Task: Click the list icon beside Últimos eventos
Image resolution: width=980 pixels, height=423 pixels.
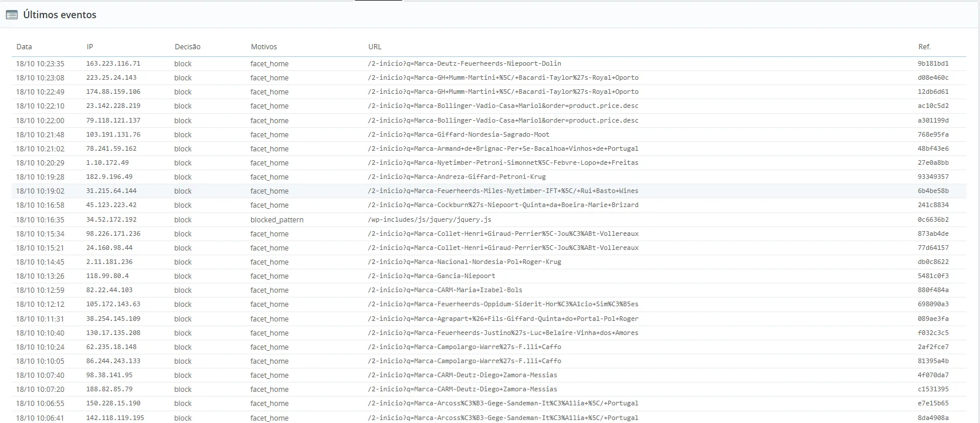Action: [12, 15]
